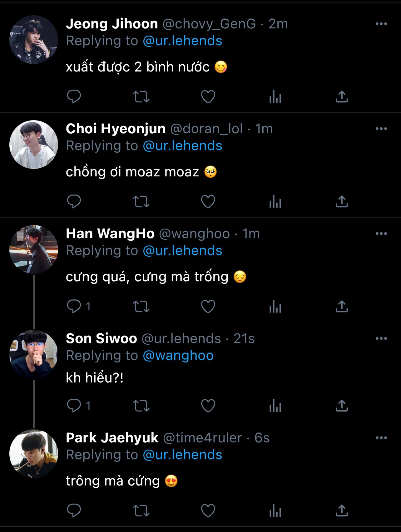
Task: Open Jeong Jihoon's profile via display name
Action: (x=112, y=24)
